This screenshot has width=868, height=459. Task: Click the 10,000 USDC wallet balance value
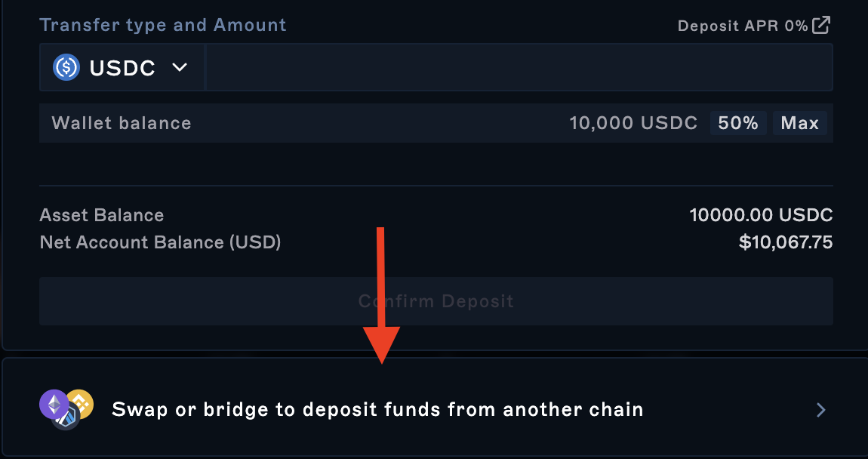pos(633,123)
